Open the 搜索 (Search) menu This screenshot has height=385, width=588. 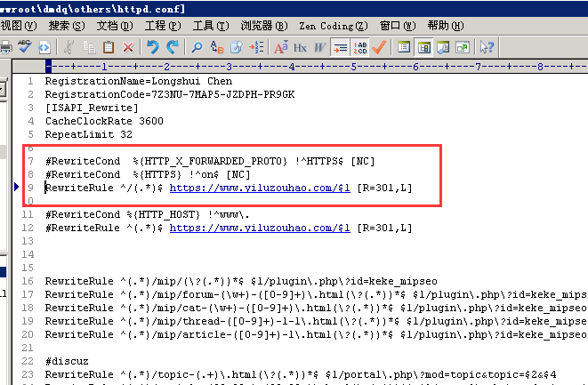[62, 26]
